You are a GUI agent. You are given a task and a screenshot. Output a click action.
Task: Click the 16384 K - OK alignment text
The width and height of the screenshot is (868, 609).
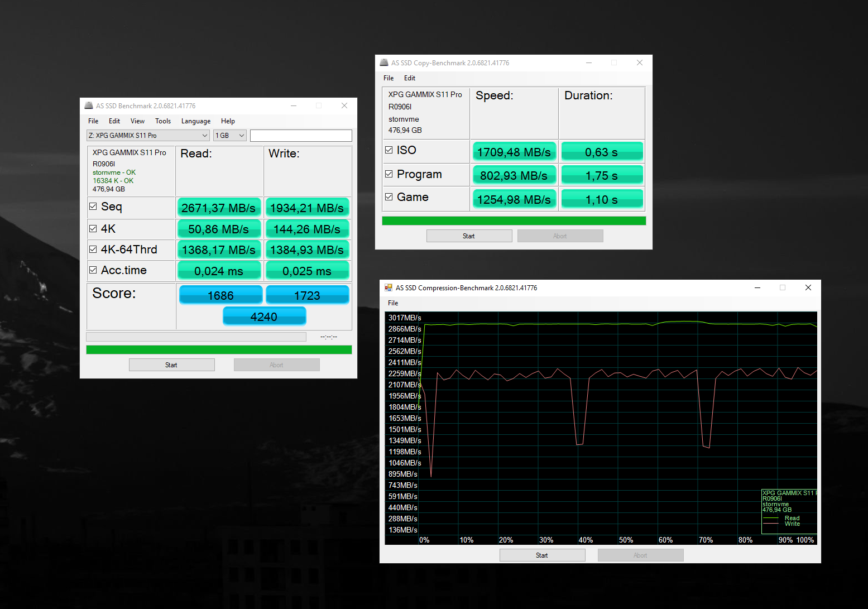click(113, 181)
